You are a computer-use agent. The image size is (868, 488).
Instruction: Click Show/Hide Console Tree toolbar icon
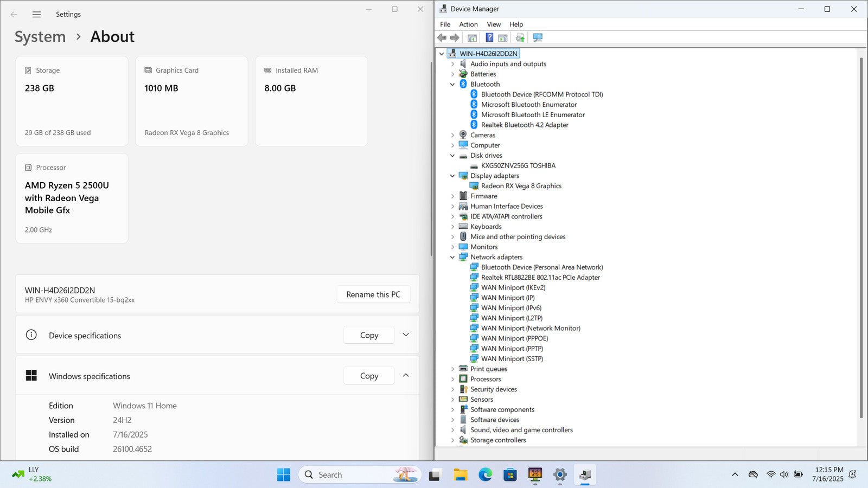[x=472, y=38]
